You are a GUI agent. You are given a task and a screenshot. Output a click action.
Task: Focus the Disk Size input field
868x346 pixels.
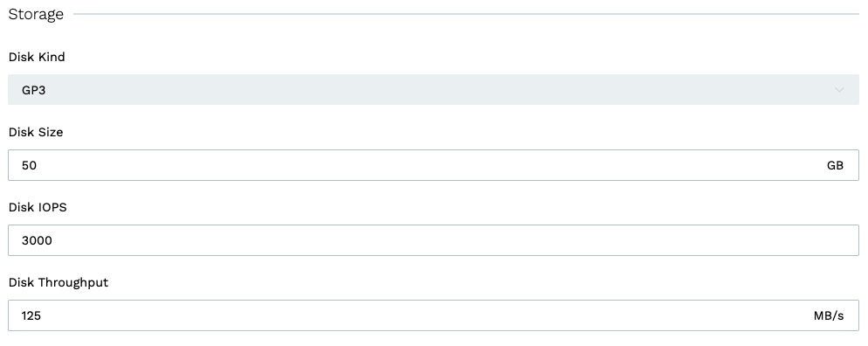click(433, 165)
